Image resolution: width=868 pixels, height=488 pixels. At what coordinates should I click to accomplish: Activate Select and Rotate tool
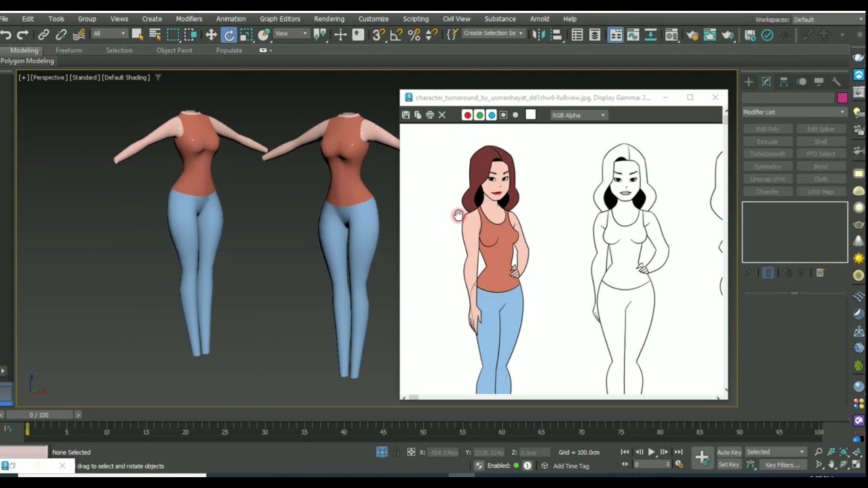(229, 35)
